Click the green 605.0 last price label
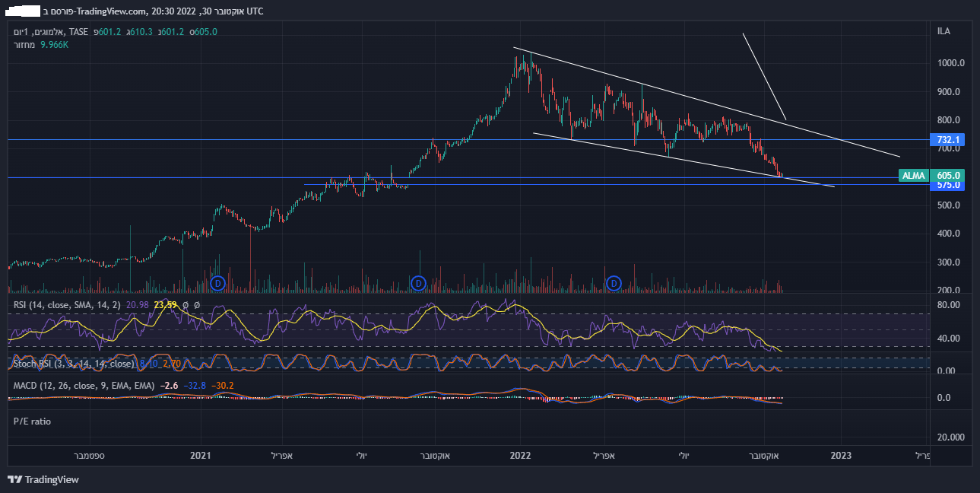This screenshot has height=493, width=980. click(947, 175)
